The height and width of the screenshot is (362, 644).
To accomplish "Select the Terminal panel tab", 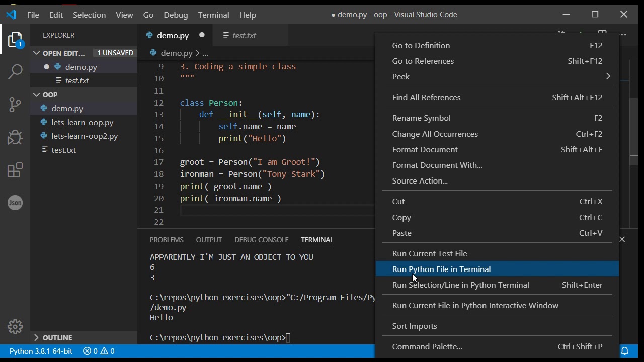I will [317, 240].
